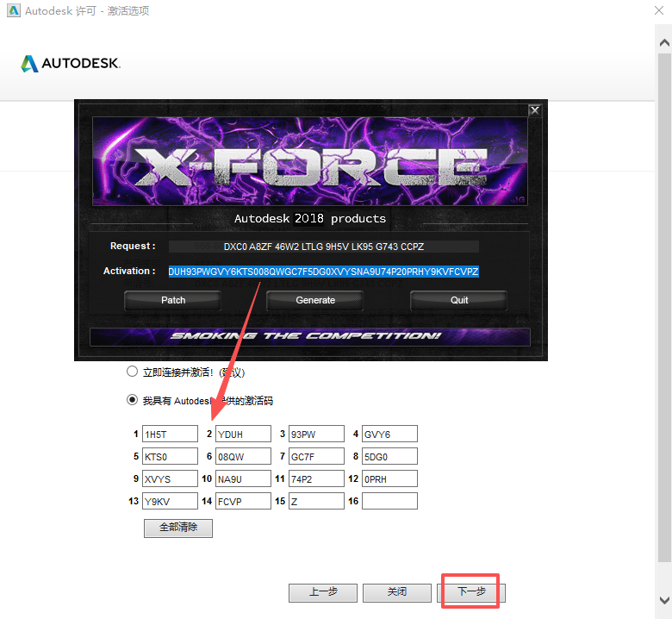Click activation box 10 containing NA9U
This screenshot has height=619, width=672.
(x=244, y=478)
